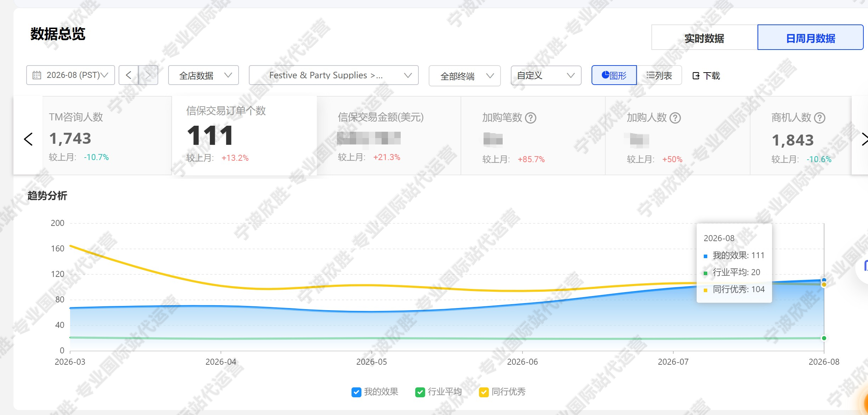This screenshot has height=415, width=868.
Task: Click the blue 我的效果 data point at 2026-08
Action: pos(824,280)
